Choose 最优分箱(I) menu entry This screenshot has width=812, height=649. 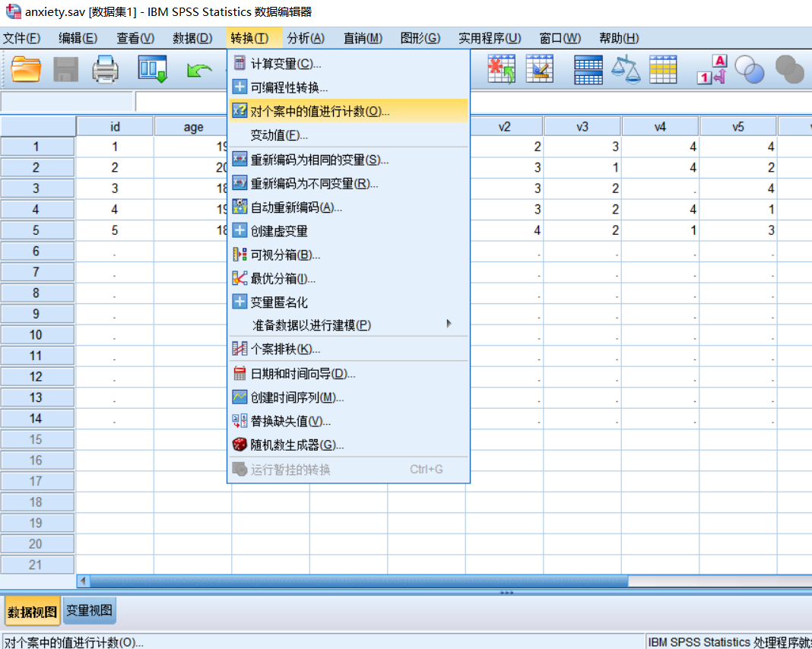tap(348, 278)
